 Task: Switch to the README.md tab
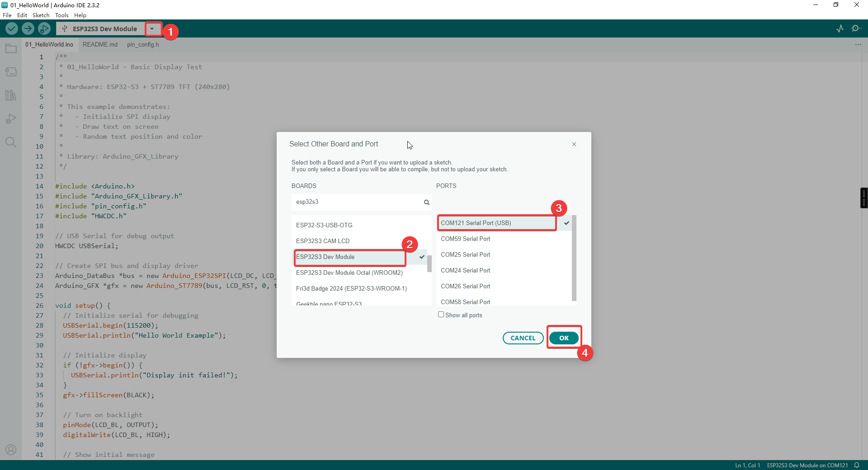[100, 44]
